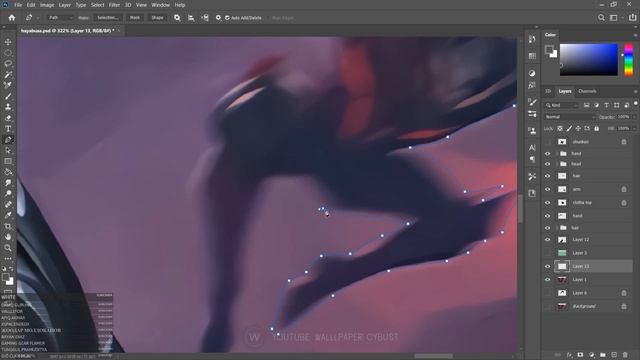Open the path alignment options icon
The width and height of the screenshot is (640, 360).
pos(191,18)
